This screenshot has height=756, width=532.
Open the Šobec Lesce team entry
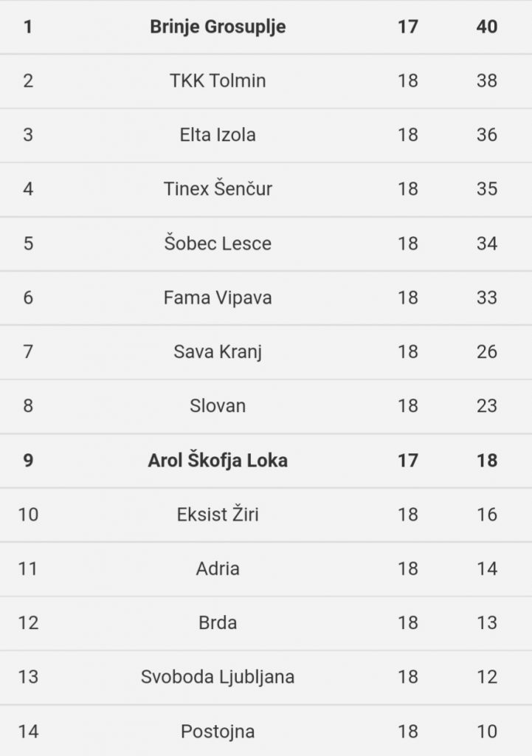click(218, 243)
